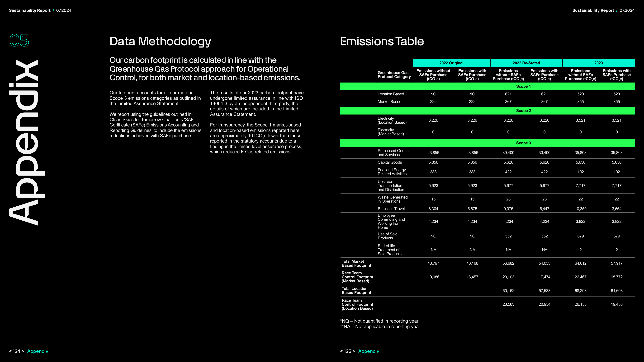Viewport: 644px width, 362px height.
Task: Select the Waste Generated in Operations label
Action: [393, 199]
